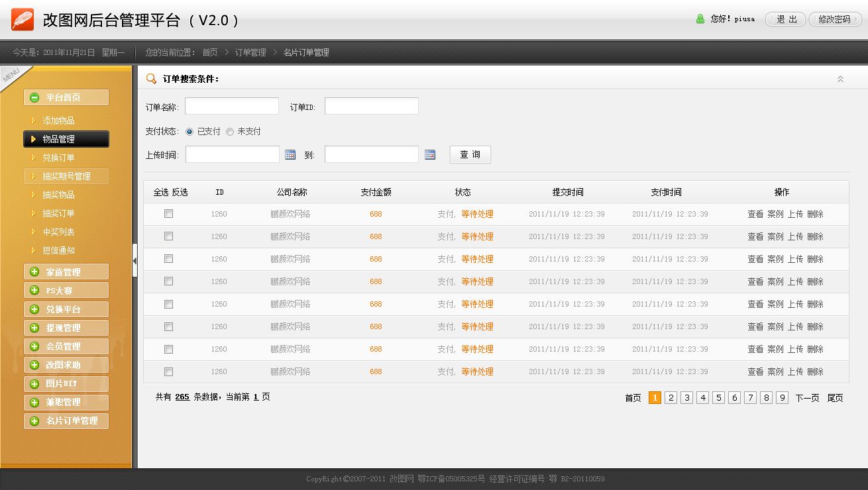The height and width of the screenshot is (490, 868).
Task: Go to 订单管理 in the breadcrumb
Action: point(250,52)
